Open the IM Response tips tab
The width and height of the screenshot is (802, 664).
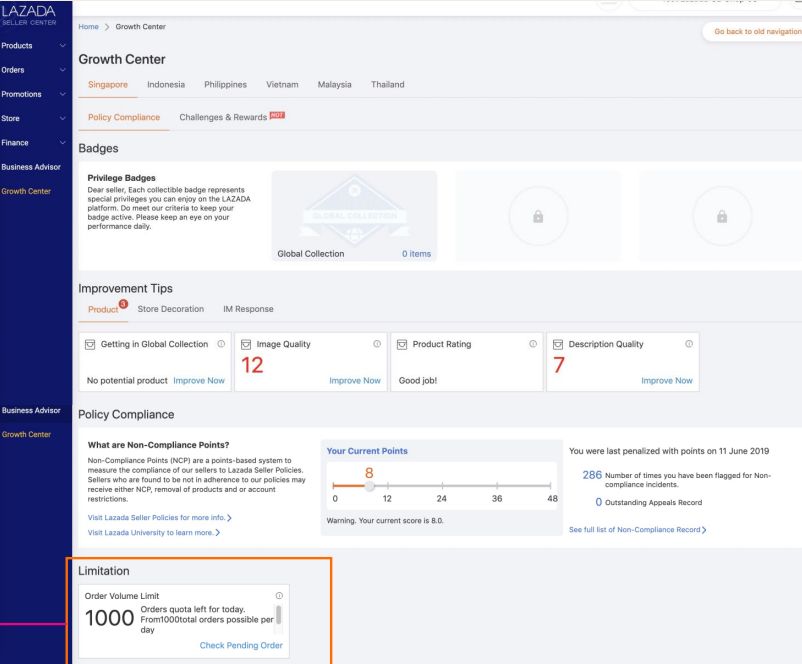coord(248,309)
